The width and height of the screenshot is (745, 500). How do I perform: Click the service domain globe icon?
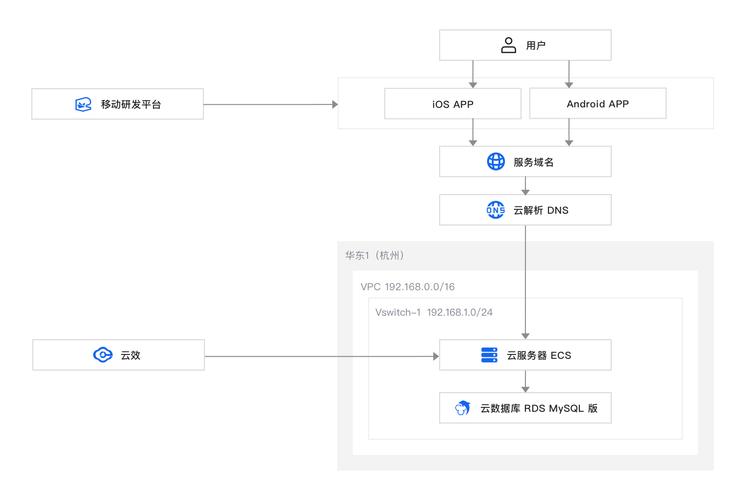click(496, 162)
